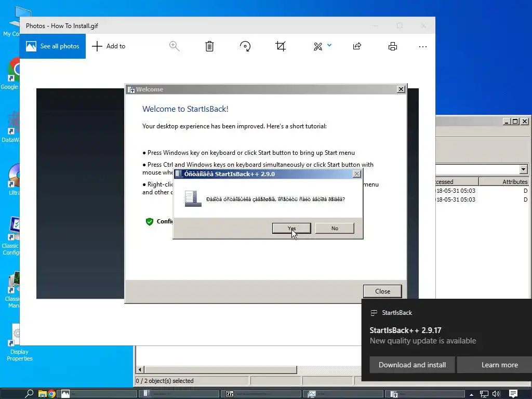The width and height of the screenshot is (532, 399).
Task: Click the network tray icon
Action: pos(484,394)
